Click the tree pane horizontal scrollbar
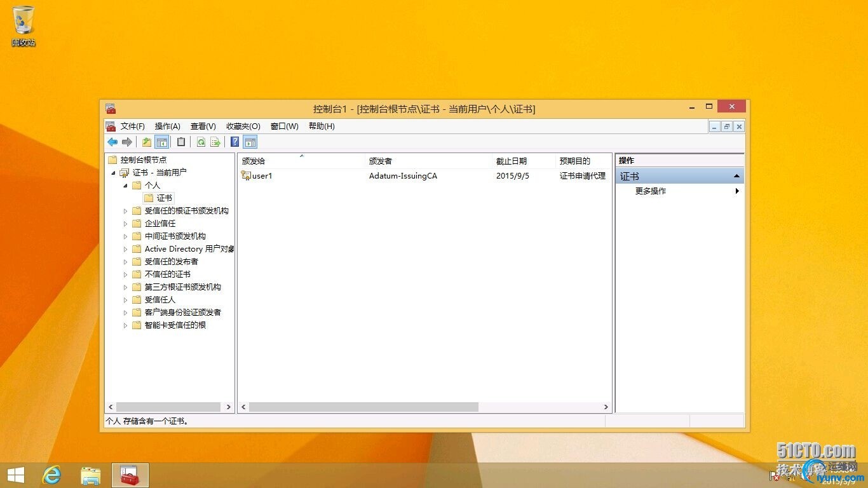Image resolution: width=868 pixels, height=488 pixels. (170, 407)
